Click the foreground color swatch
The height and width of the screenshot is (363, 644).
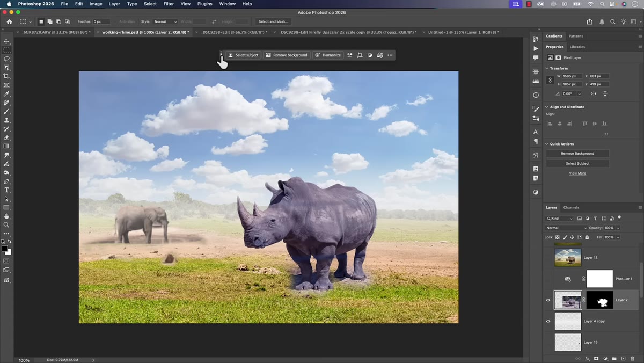coord(4,249)
